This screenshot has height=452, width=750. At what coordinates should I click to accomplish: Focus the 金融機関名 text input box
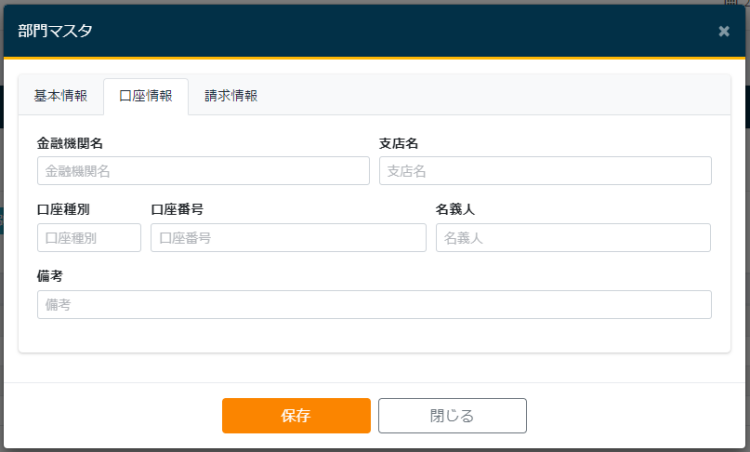pyautogui.click(x=203, y=171)
